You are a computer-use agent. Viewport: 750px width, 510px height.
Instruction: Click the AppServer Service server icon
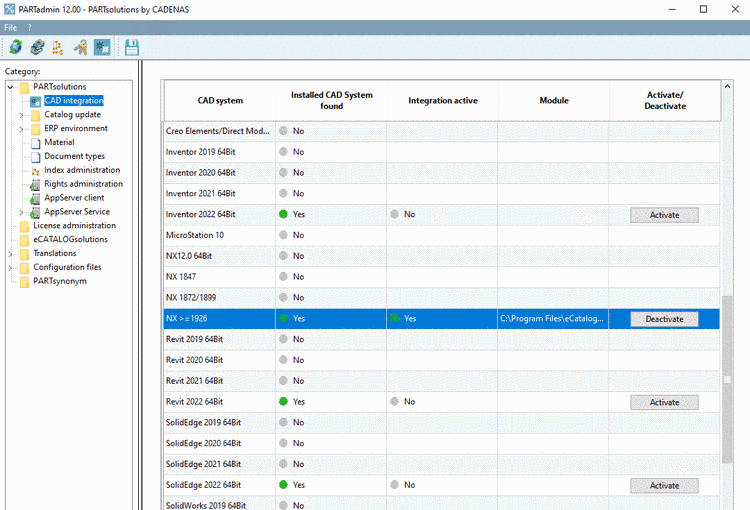pos(35,212)
